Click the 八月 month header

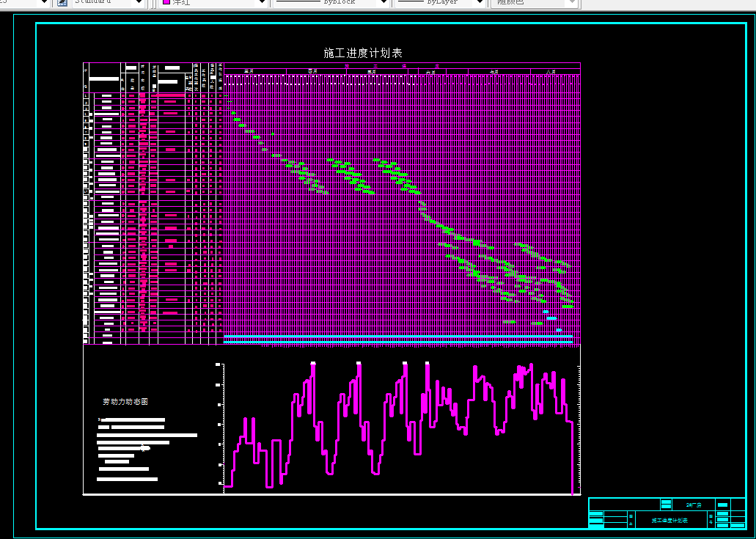[551, 72]
